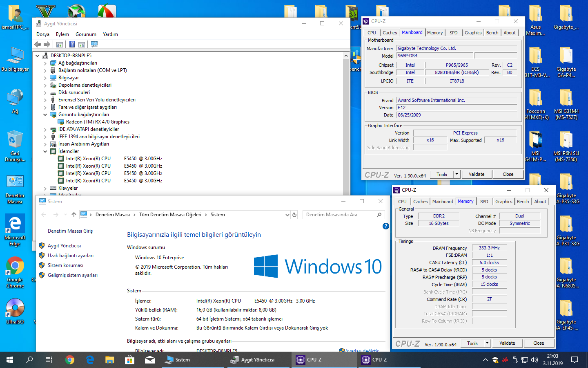This screenshot has height=368, width=588.
Task: Click vertical scrollbar in Aygıt Yöneticisi tree
Action: [346, 123]
